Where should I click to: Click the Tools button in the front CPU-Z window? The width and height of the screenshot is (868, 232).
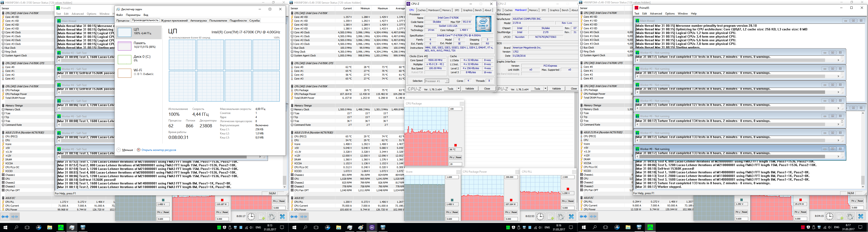click(450, 89)
